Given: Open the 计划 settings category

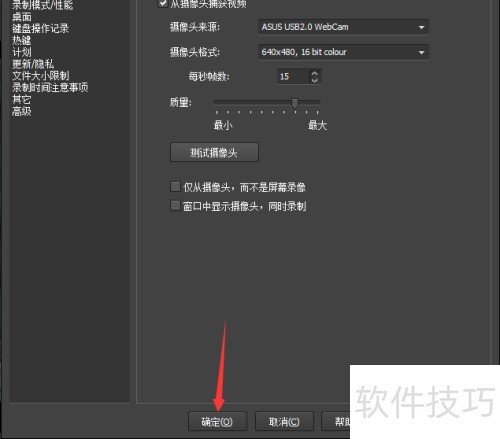Looking at the screenshot, I should click(x=22, y=52).
